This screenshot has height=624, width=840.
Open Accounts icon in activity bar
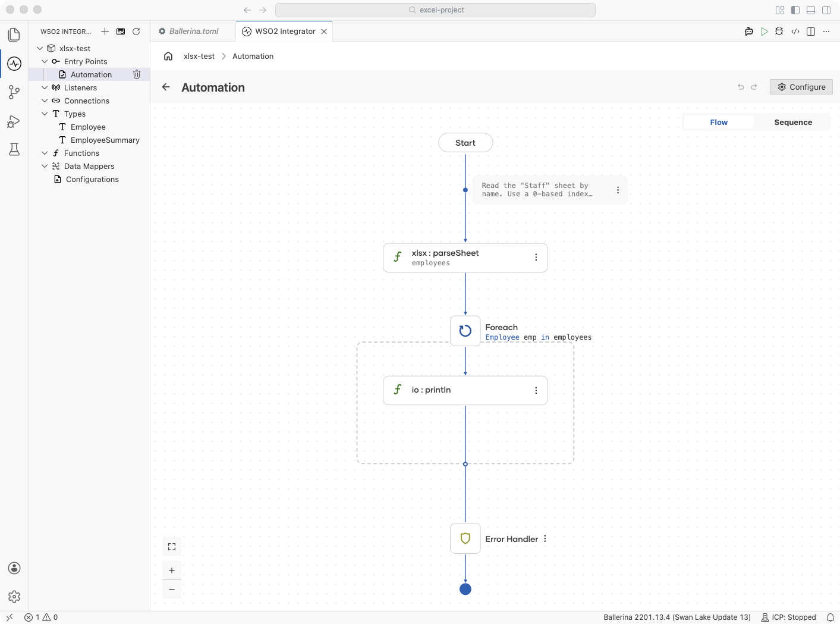(x=14, y=568)
